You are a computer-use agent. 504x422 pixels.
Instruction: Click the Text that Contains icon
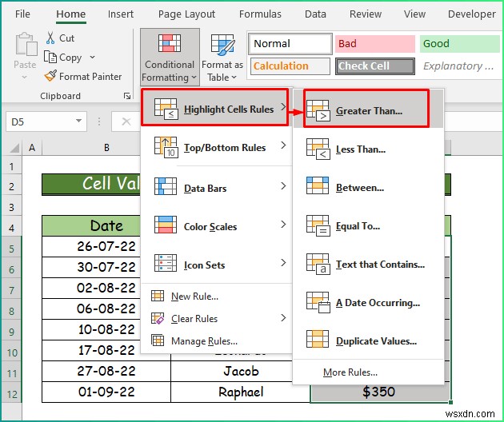click(318, 264)
